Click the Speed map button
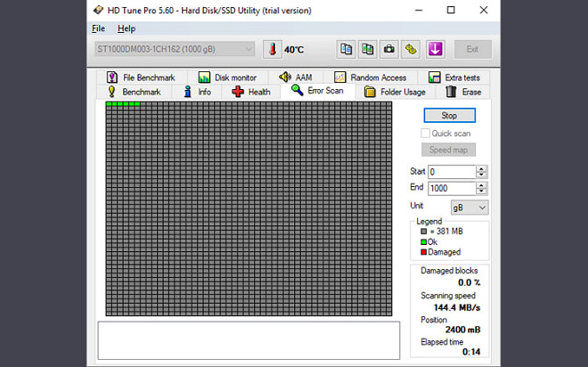The image size is (588, 367). pyautogui.click(x=449, y=150)
